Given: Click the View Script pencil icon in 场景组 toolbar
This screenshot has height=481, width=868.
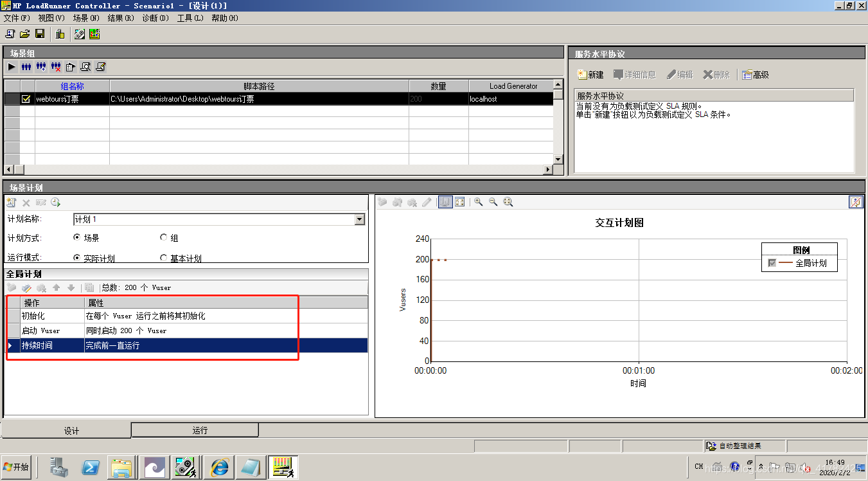Looking at the screenshot, I should pyautogui.click(x=100, y=66).
